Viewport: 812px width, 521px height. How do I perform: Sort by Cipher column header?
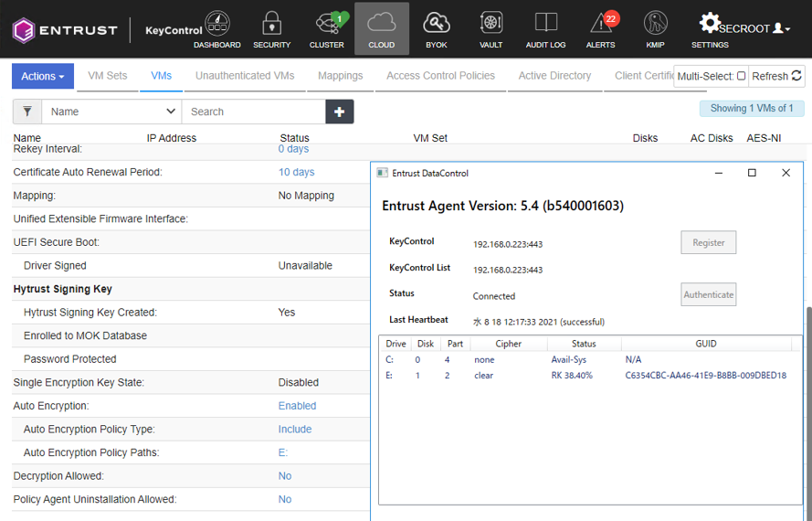(509, 344)
